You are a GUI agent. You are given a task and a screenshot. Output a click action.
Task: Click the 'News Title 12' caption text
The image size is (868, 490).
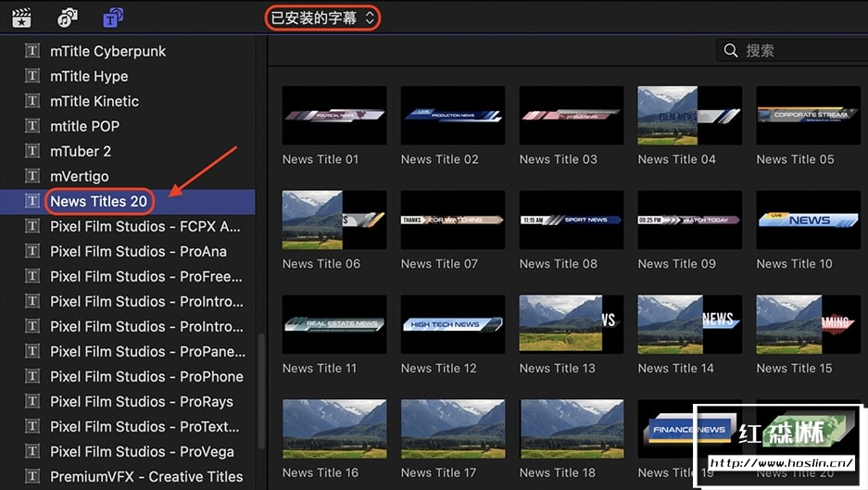[x=438, y=368]
